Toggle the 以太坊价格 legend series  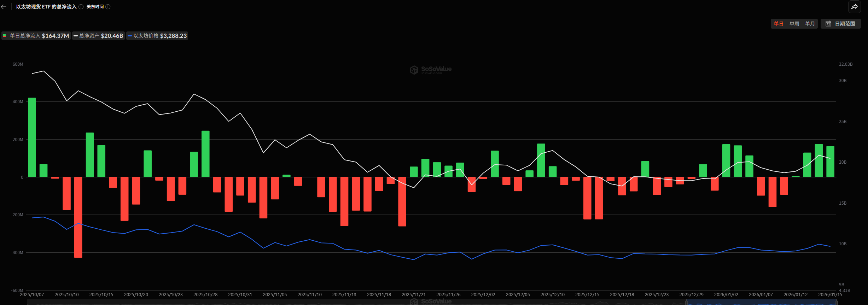click(157, 36)
